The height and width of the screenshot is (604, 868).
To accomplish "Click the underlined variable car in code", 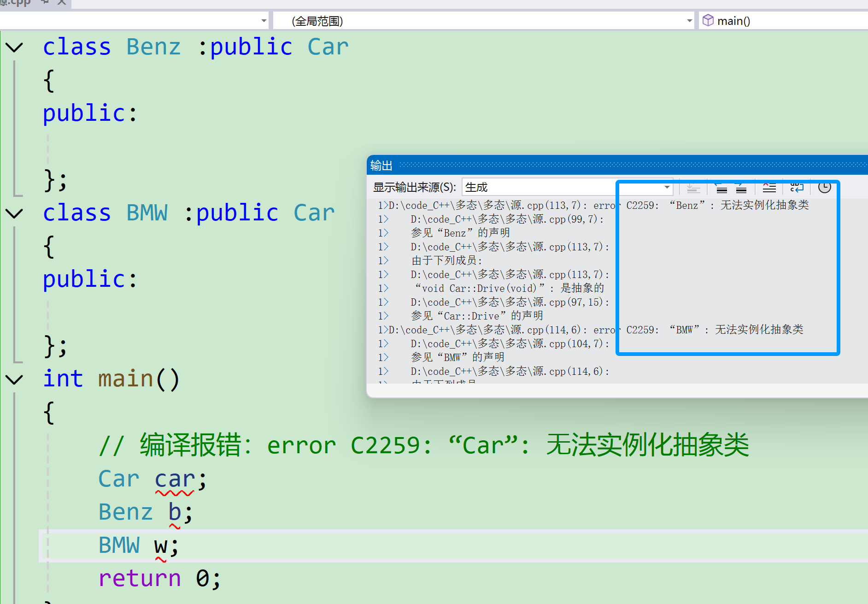I will pyautogui.click(x=174, y=480).
